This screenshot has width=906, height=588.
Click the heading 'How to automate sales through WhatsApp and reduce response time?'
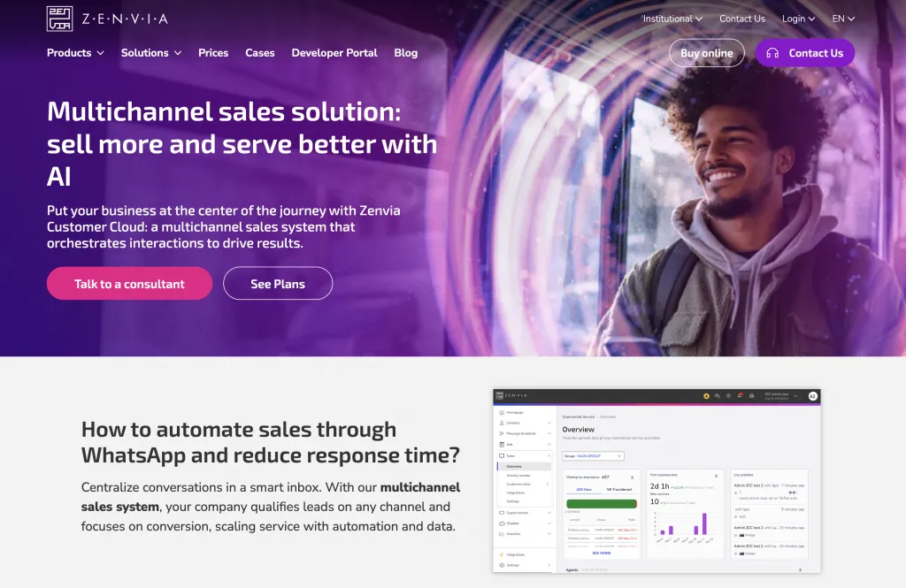coord(271,442)
